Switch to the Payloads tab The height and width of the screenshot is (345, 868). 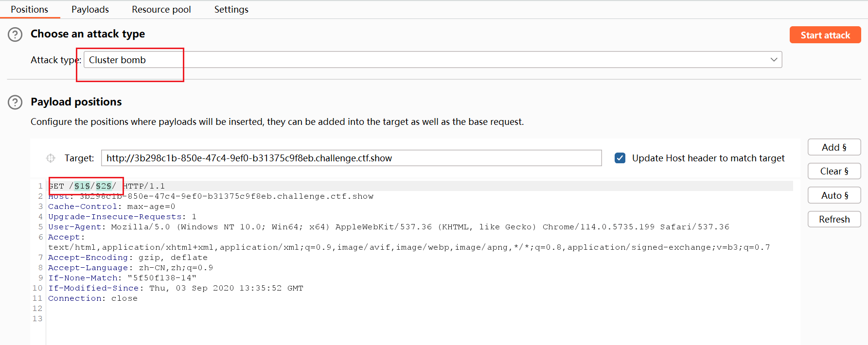[90, 9]
